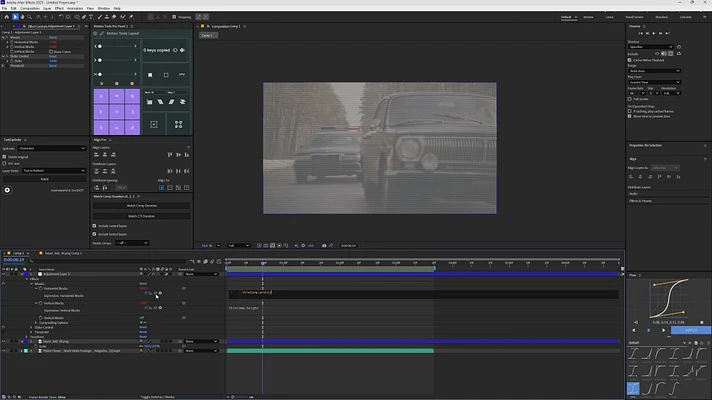Hide Adjustment Layer 3 eye toggle in timeline

click(x=4, y=274)
